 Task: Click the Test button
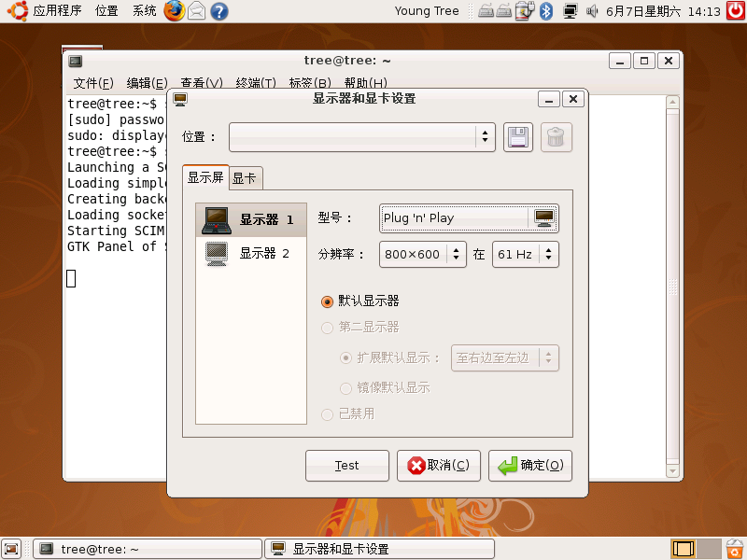[x=347, y=466]
